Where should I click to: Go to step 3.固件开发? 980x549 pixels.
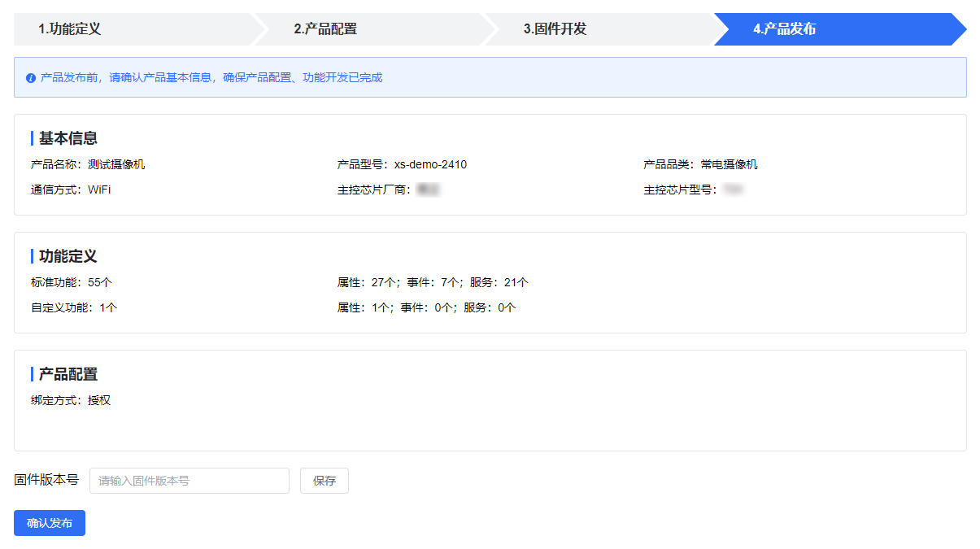point(555,29)
